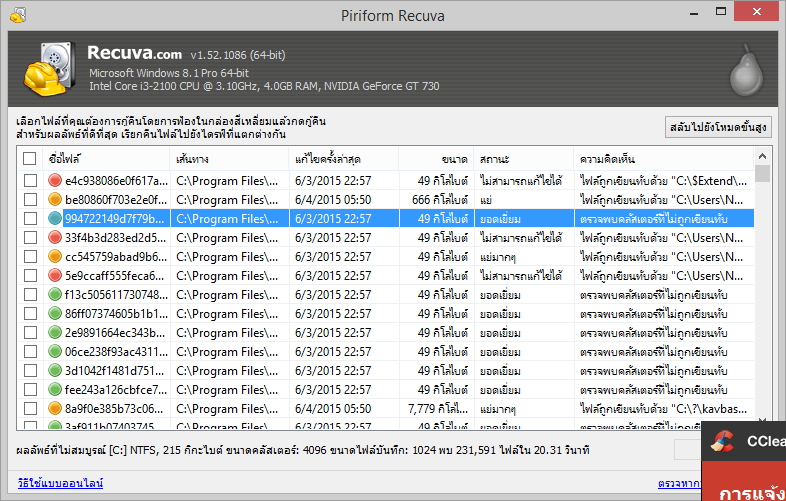
Task: Click the 666 กิโลไบต์ size cell
Action: [440, 200]
